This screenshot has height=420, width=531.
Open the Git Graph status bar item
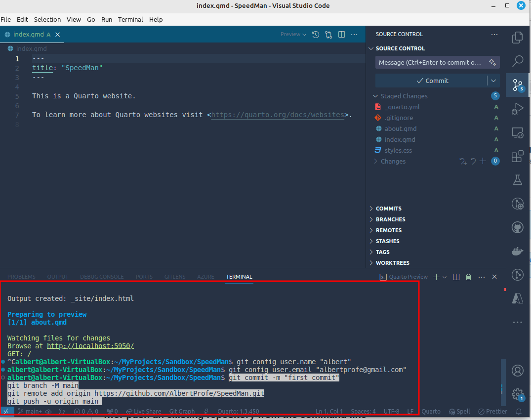(182, 412)
